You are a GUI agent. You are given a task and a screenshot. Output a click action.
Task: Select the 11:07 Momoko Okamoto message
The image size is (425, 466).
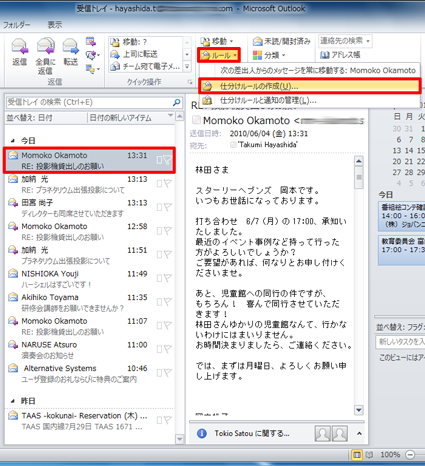89,326
